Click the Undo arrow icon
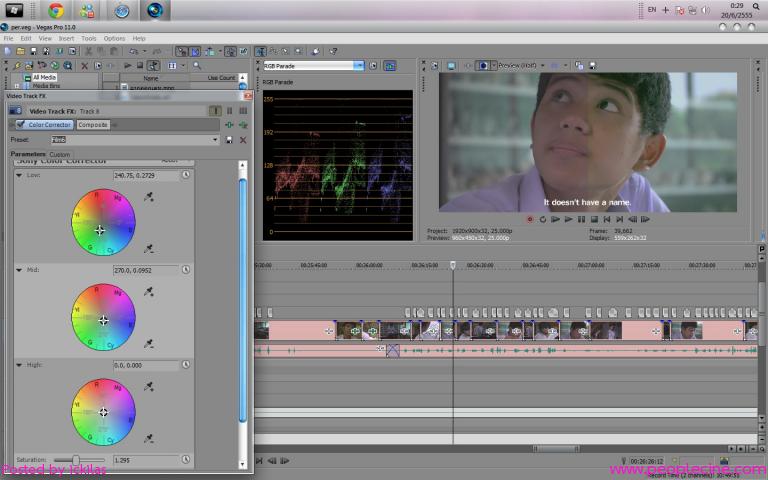Screen dimensions: 768x480 (x=133, y=51)
